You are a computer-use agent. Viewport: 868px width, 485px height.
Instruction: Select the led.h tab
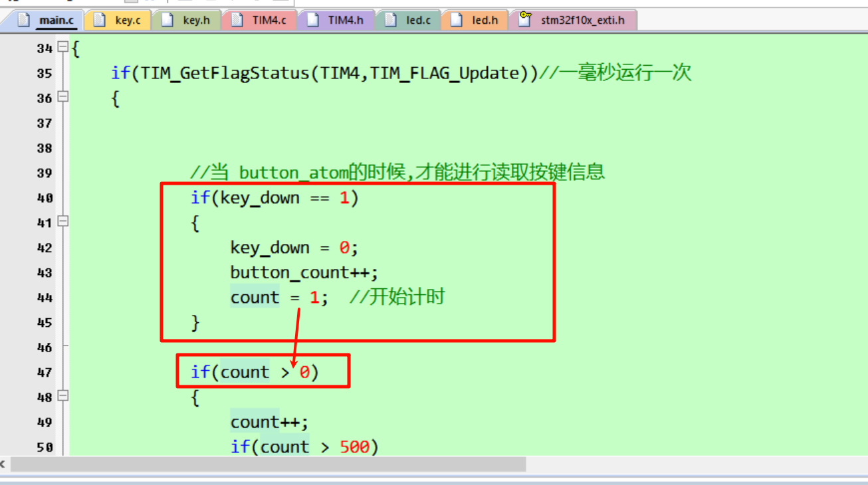pyautogui.click(x=476, y=20)
